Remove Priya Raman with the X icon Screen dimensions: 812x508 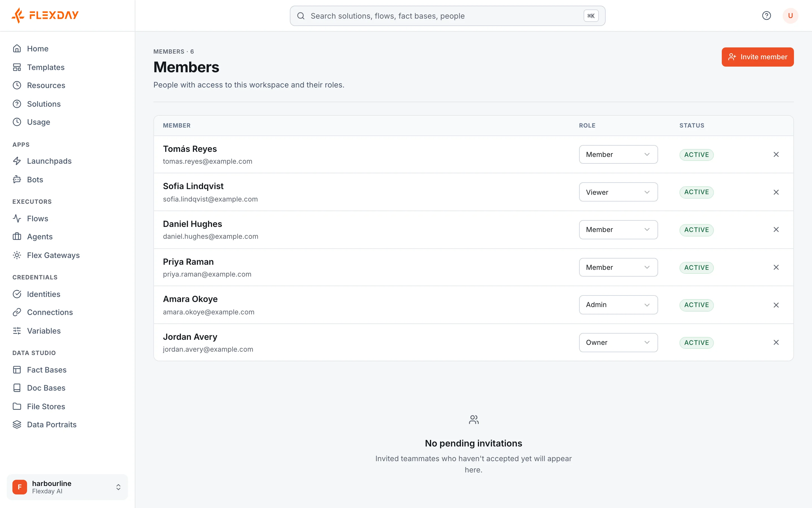(x=776, y=268)
